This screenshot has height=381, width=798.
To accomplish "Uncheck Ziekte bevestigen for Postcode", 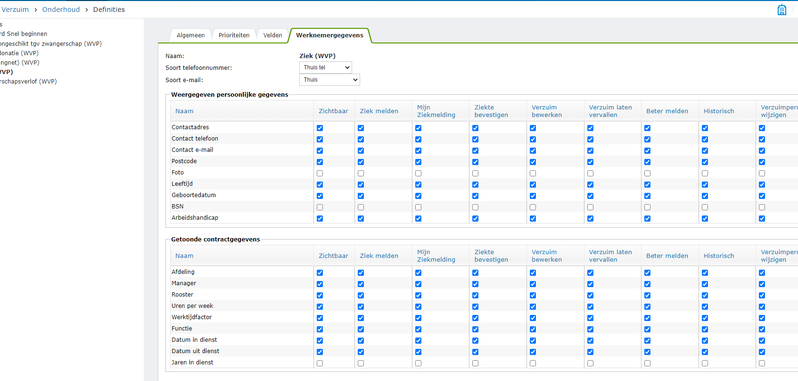I will [475, 162].
